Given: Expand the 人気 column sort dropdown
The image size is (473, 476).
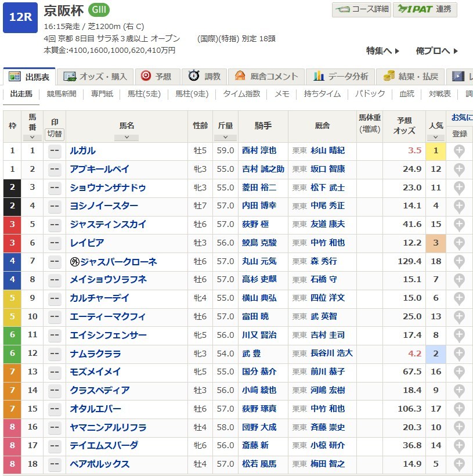Looking at the screenshot, I should coord(435,138).
